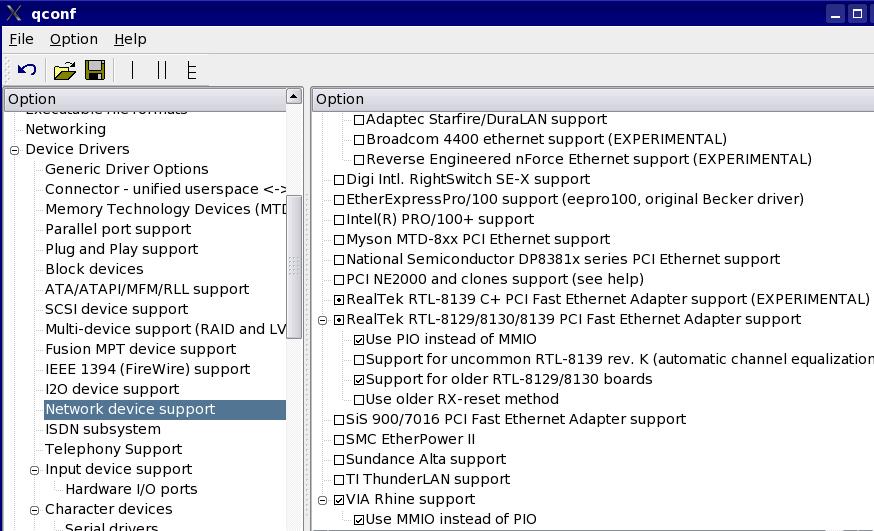Toggle RealTek RTL-8139 C+ module checkbox
Image resolution: width=874 pixels, height=531 pixels.
click(339, 300)
